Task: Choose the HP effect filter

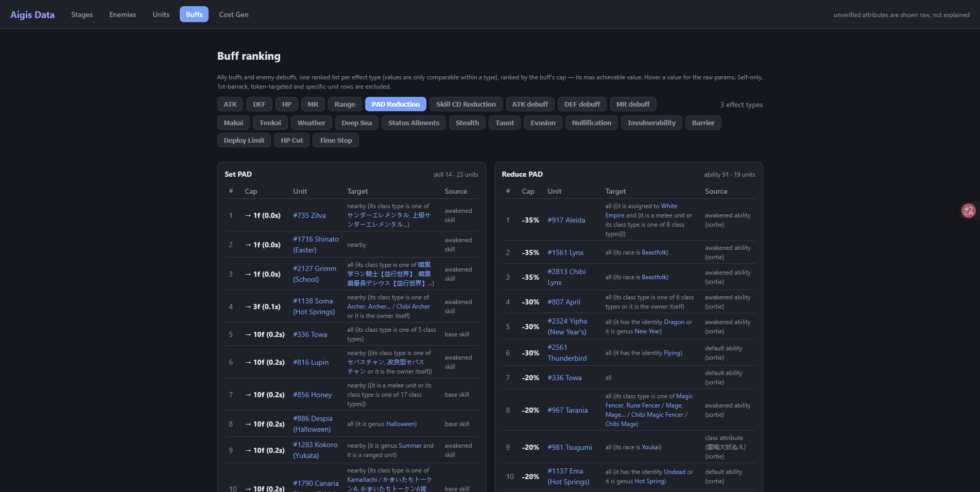Action: click(x=287, y=104)
